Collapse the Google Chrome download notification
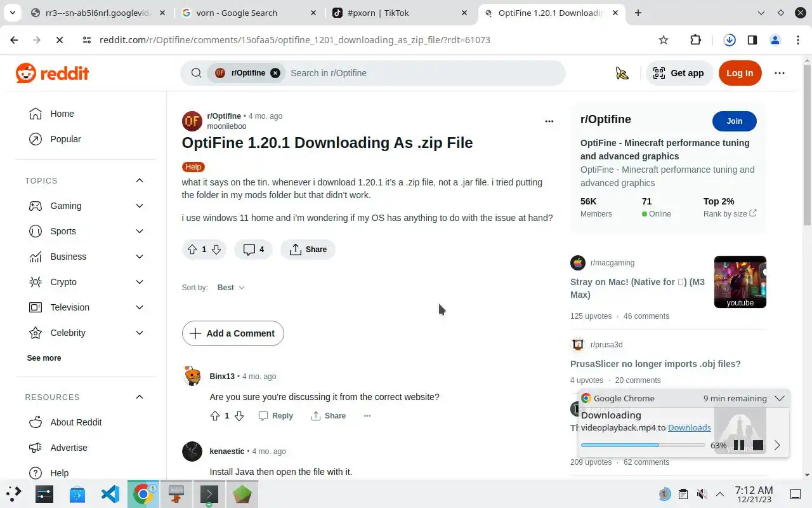 (780, 399)
